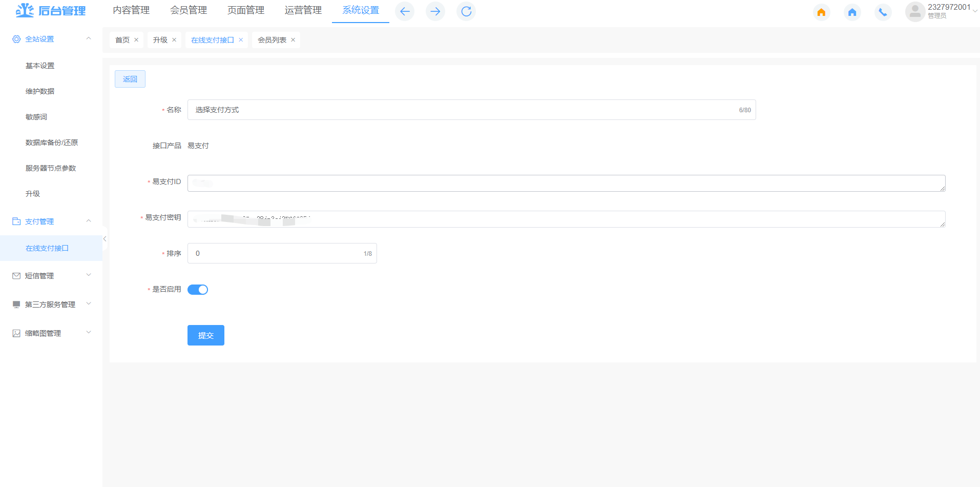
Task: Collapse the sidebar with the arrow handle
Action: (105, 239)
